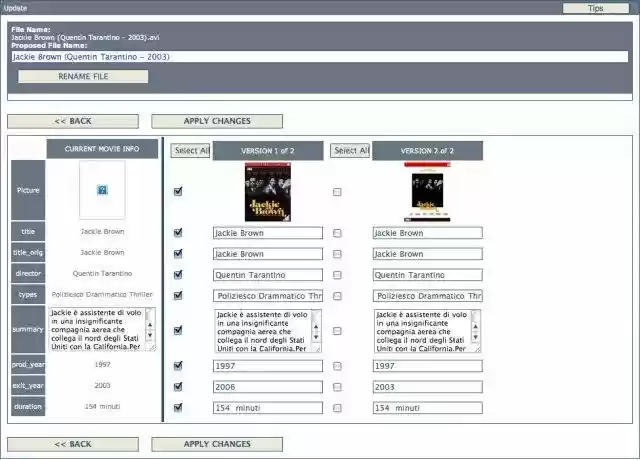Edit the Version 2 title field

tap(427, 233)
